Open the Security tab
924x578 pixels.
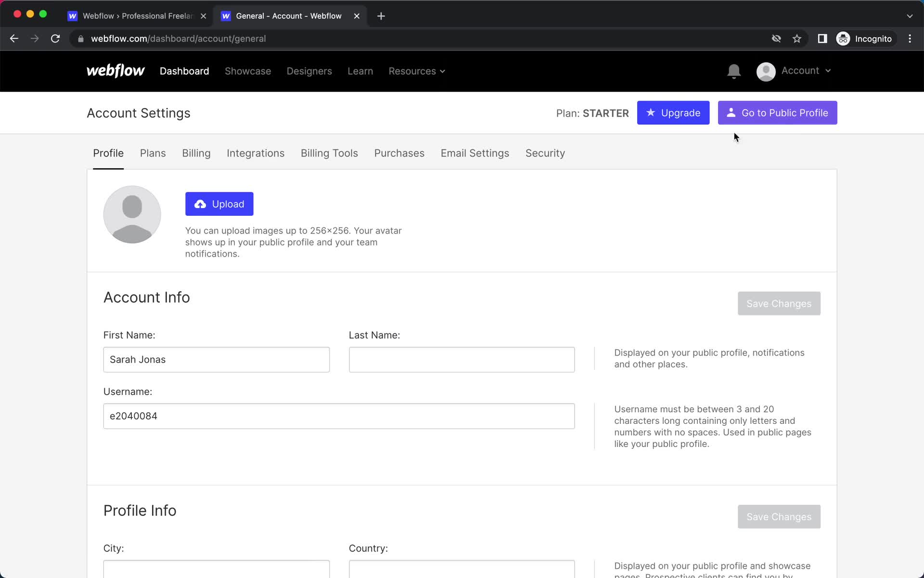545,153
